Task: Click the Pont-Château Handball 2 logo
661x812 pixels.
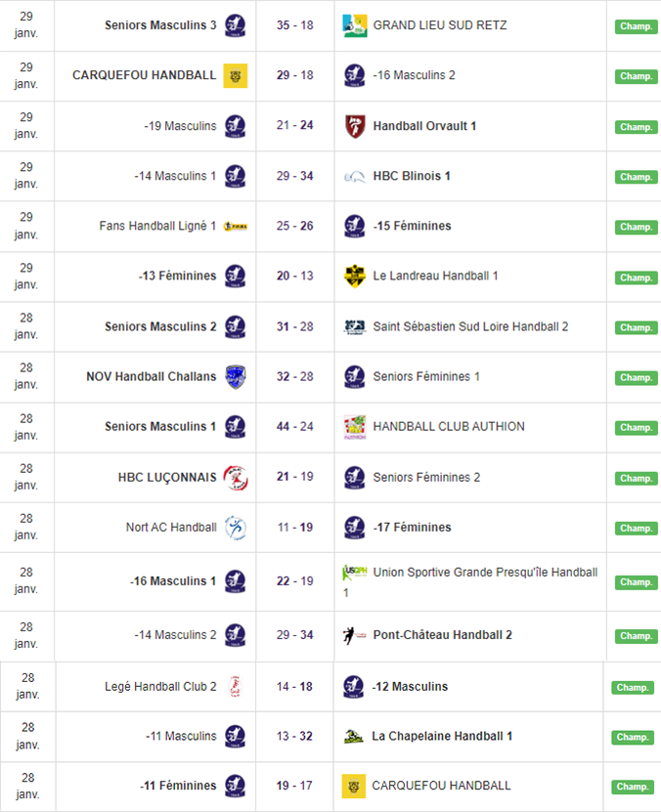Action: 354,635
